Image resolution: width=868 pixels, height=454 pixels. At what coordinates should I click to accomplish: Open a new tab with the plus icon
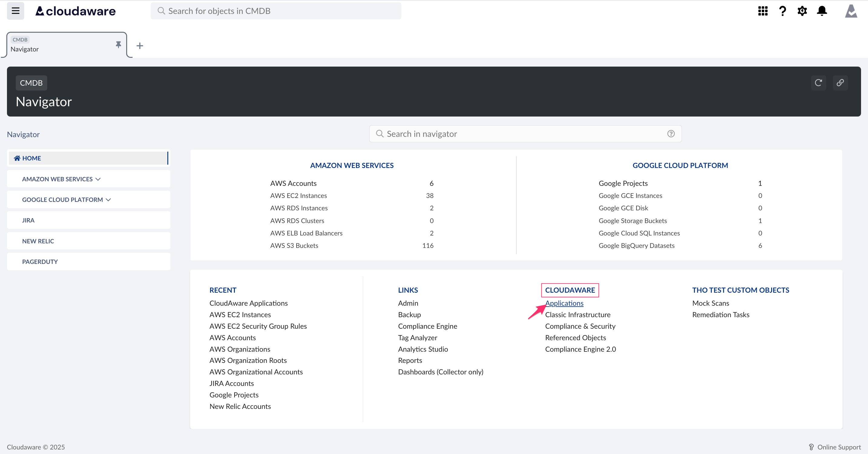click(x=140, y=45)
